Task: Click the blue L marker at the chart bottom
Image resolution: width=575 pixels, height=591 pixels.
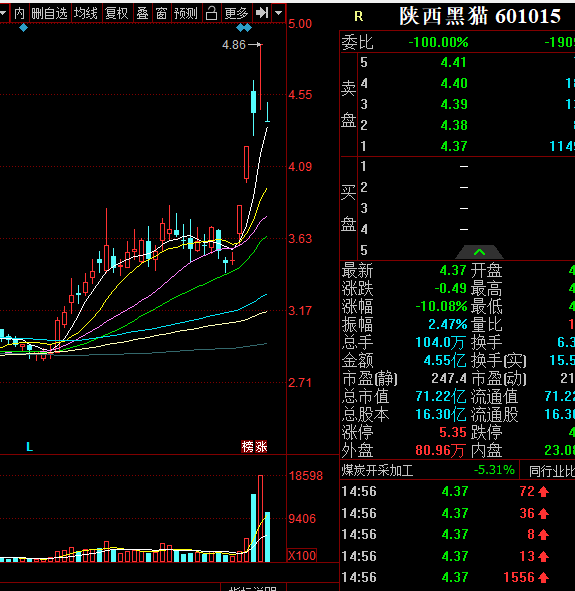Action: pyautogui.click(x=30, y=447)
